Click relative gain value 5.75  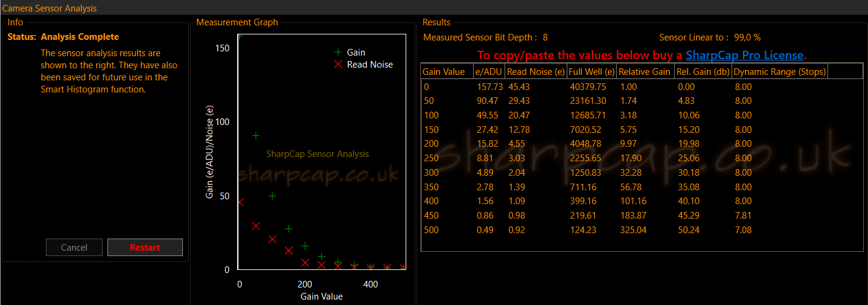pos(628,130)
